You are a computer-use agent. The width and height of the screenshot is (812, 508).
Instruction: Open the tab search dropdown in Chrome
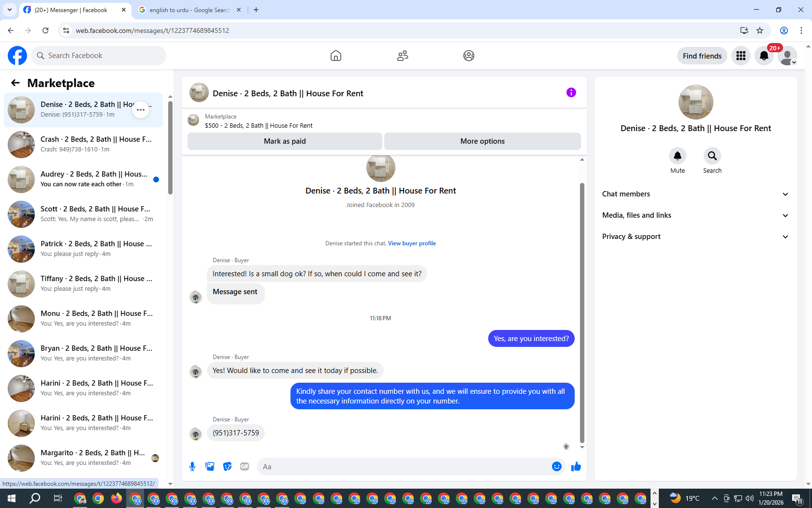(10, 10)
